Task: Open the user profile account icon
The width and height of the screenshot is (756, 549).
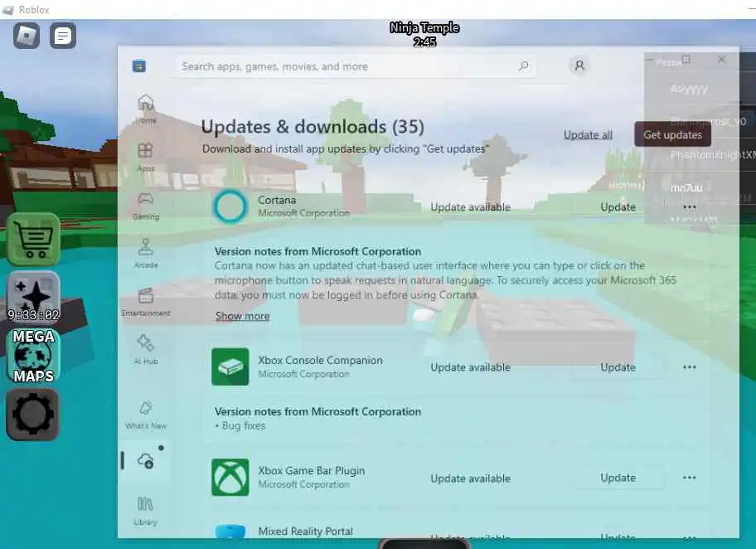Action: pos(579,66)
